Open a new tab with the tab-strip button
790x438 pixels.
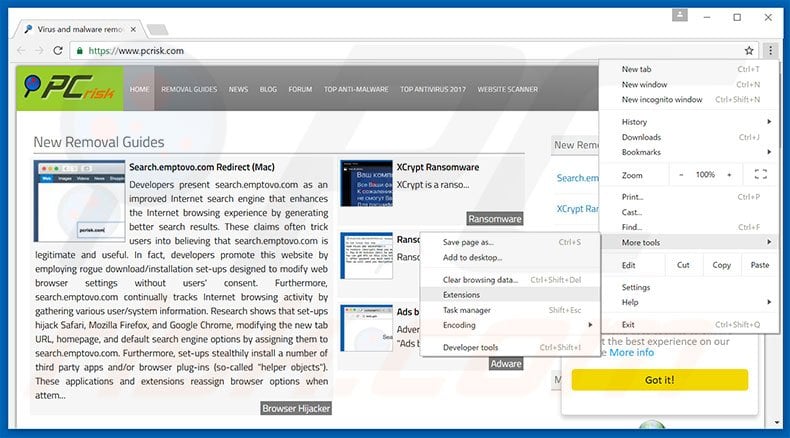point(158,30)
